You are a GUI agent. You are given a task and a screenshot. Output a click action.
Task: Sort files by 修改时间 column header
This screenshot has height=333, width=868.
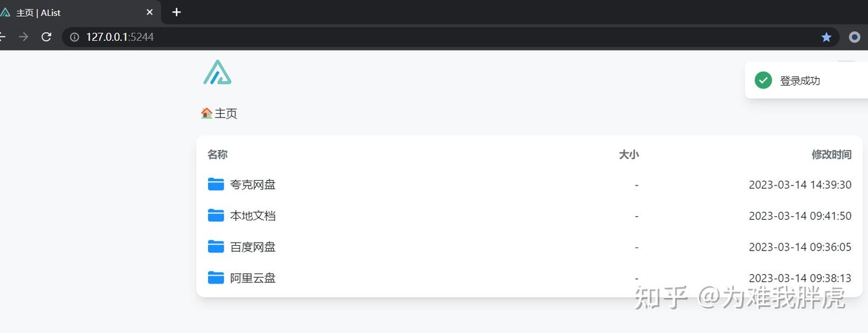click(831, 155)
